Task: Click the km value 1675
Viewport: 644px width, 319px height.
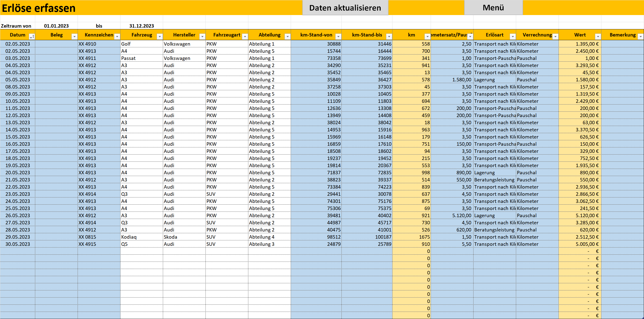Action: point(411,237)
